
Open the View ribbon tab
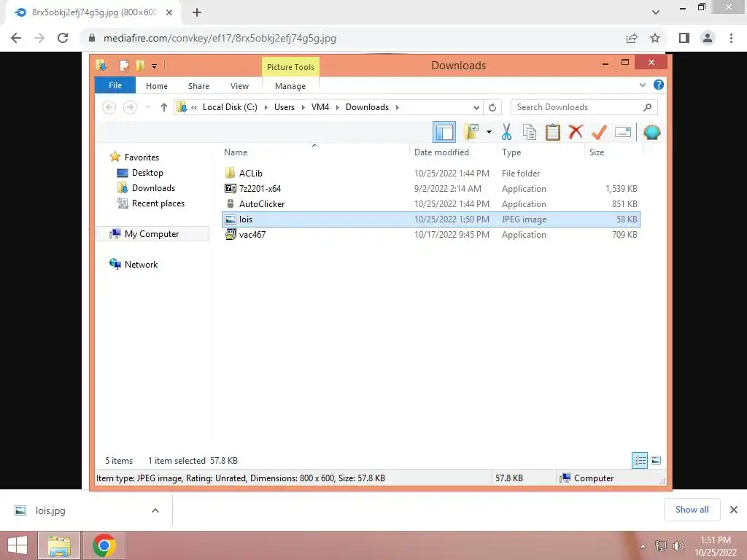click(239, 86)
